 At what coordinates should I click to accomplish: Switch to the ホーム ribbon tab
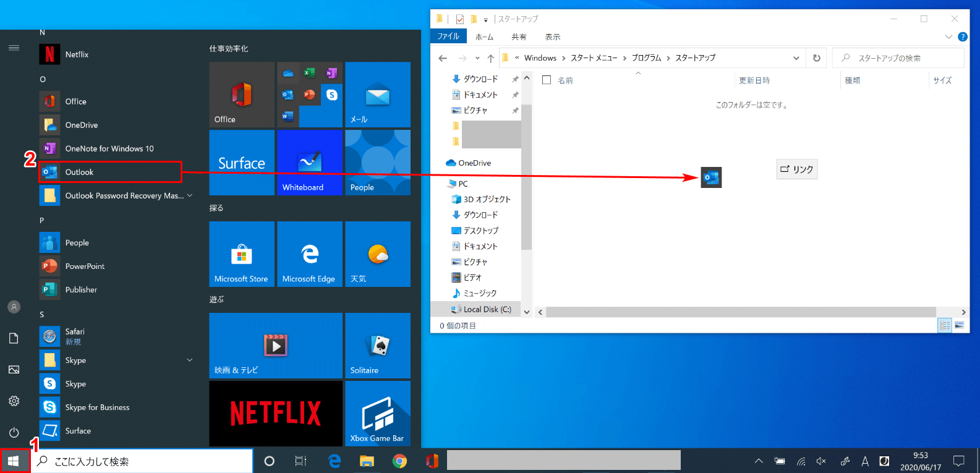[x=484, y=37]
